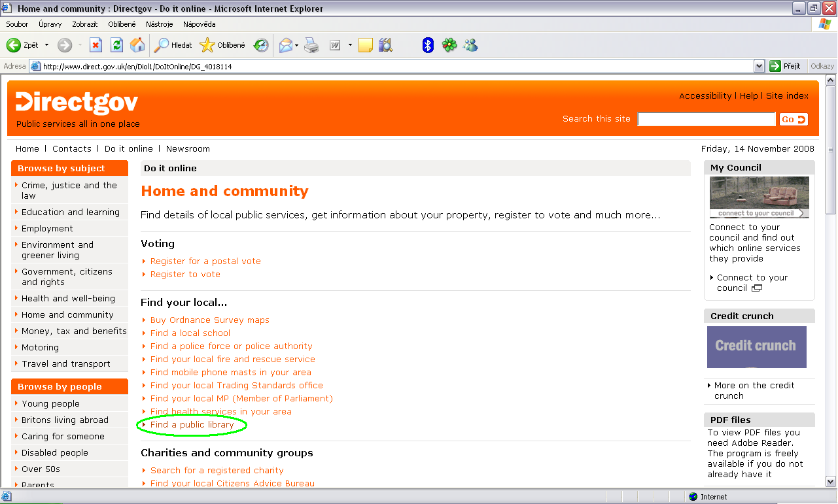838x504 pixels.
Task: Click the Stop loading icon
Action: [96, 45]
